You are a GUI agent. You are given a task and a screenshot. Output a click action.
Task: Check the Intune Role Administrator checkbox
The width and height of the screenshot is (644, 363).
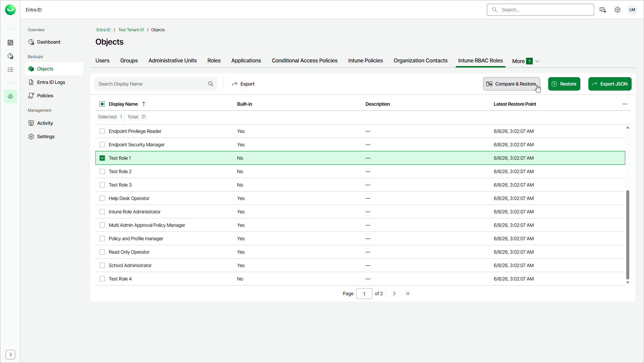(102, 212)
